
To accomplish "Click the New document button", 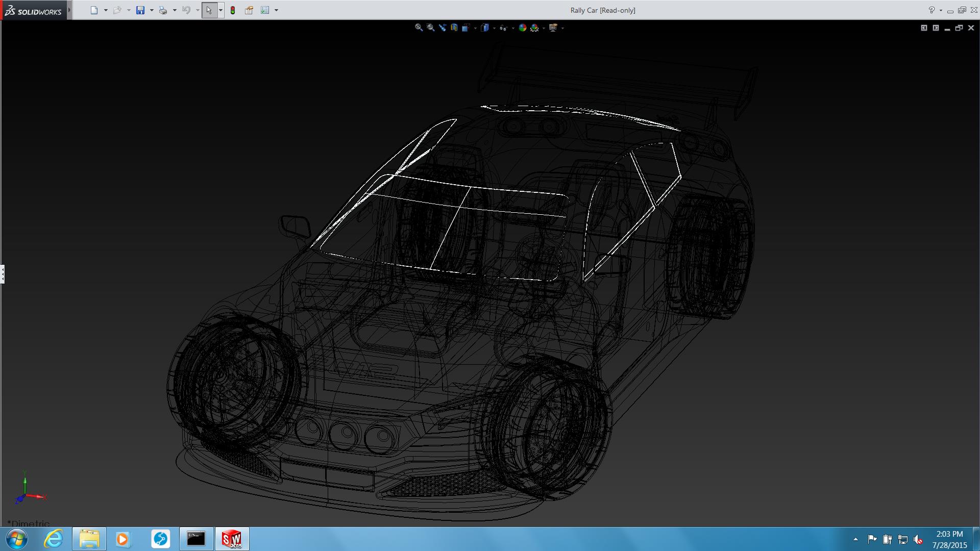I will click(x=94, y=10).
